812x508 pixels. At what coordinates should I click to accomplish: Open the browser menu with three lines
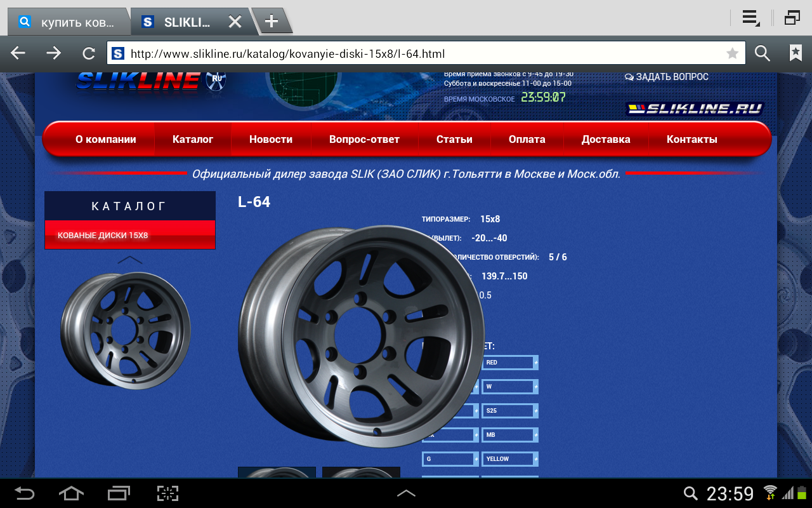click(750, 18)
